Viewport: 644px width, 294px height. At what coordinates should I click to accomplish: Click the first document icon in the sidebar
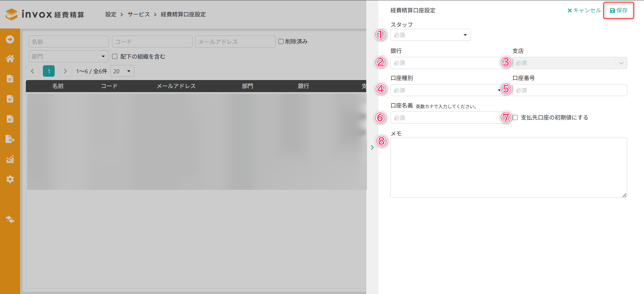point(10,79)
